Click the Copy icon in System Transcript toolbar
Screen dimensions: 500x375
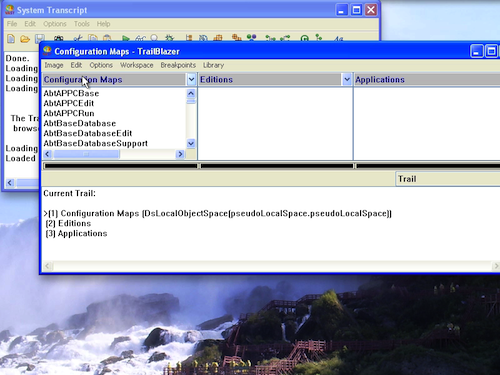point(93,38)
